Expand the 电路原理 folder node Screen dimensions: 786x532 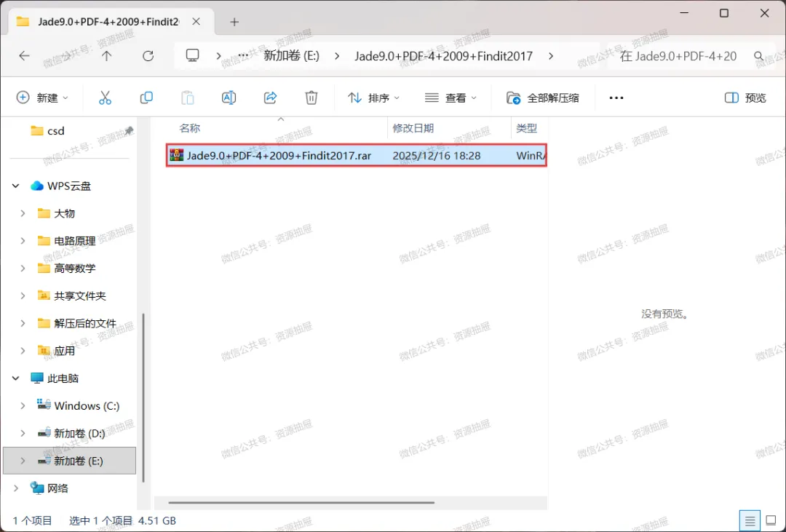tap(23, 241)
